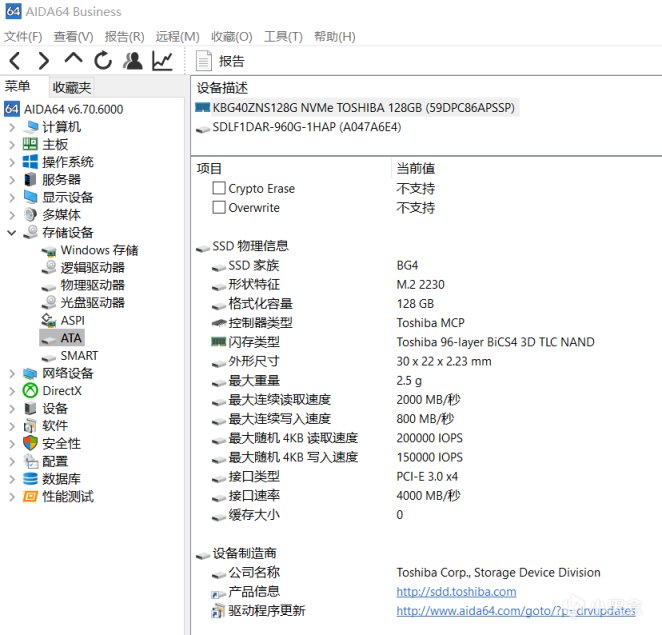
Task: Select the 主板 motherboard icon
Action: pyautogui.click(x=30, y=144)
